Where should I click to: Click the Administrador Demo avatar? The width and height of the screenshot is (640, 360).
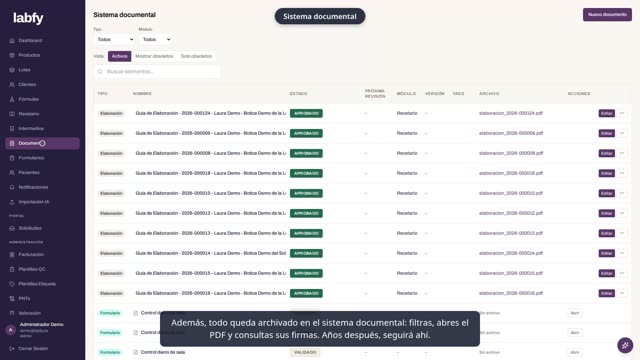click(x=11, y=330)
